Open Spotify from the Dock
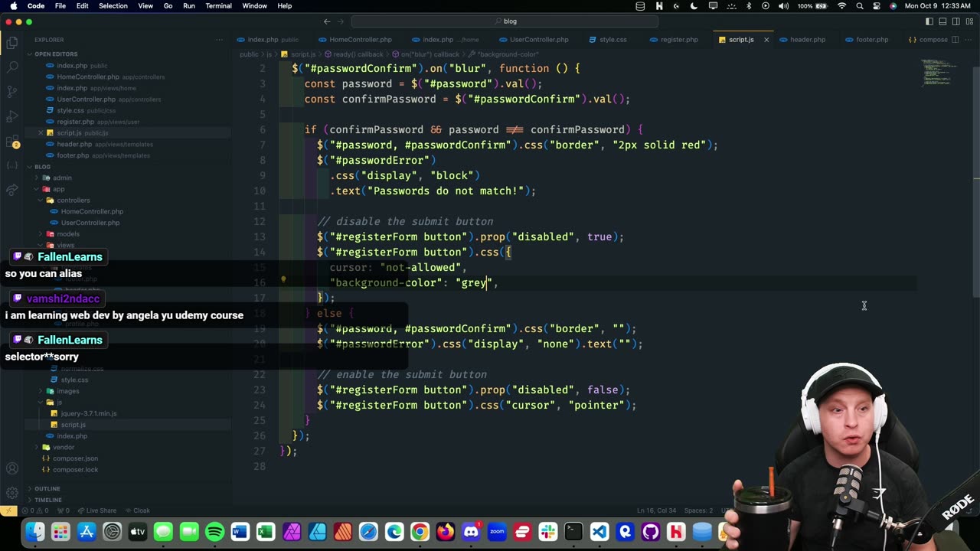Image resolution: width=980 pixels, height=551 pixels. tap(214, 531)
